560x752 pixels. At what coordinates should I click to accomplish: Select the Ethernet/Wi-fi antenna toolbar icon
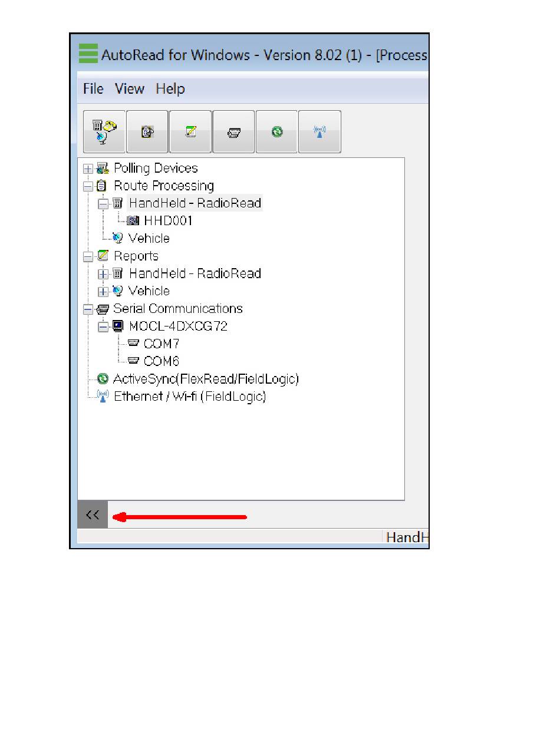coord(319,131)
